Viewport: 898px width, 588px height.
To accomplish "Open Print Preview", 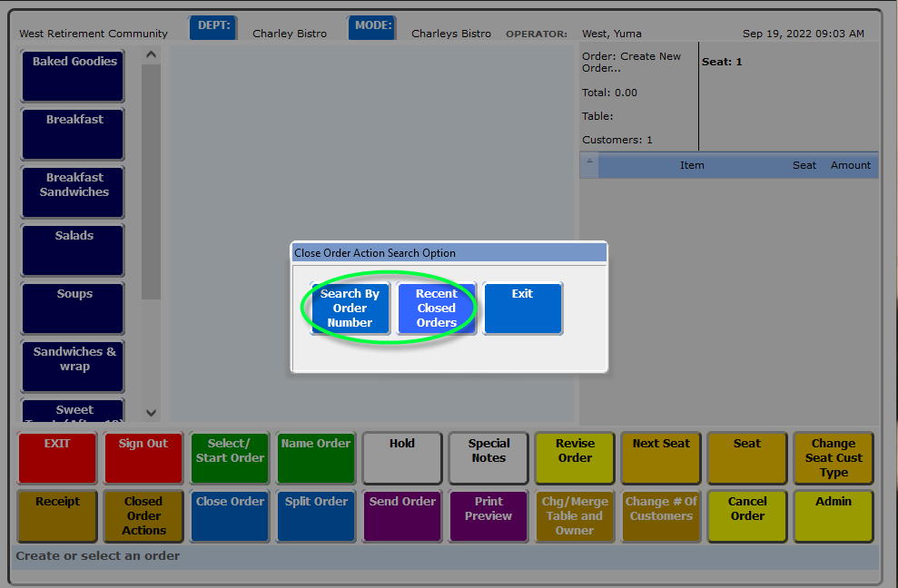I will (488, 515).
